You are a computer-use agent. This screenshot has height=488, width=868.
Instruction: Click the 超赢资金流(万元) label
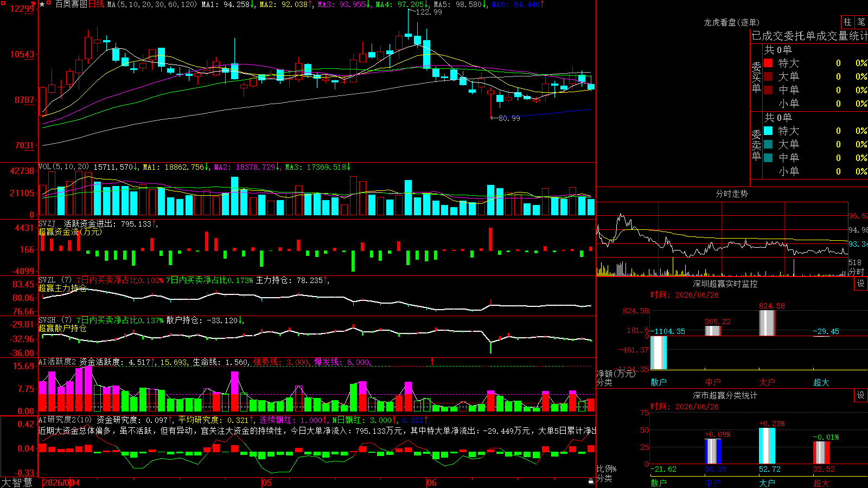(x=70, y=232)
